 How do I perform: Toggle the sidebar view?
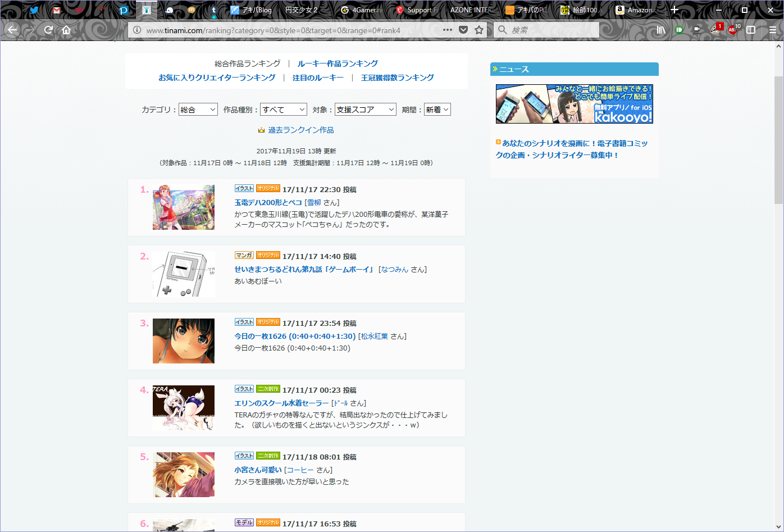point(751,30)
